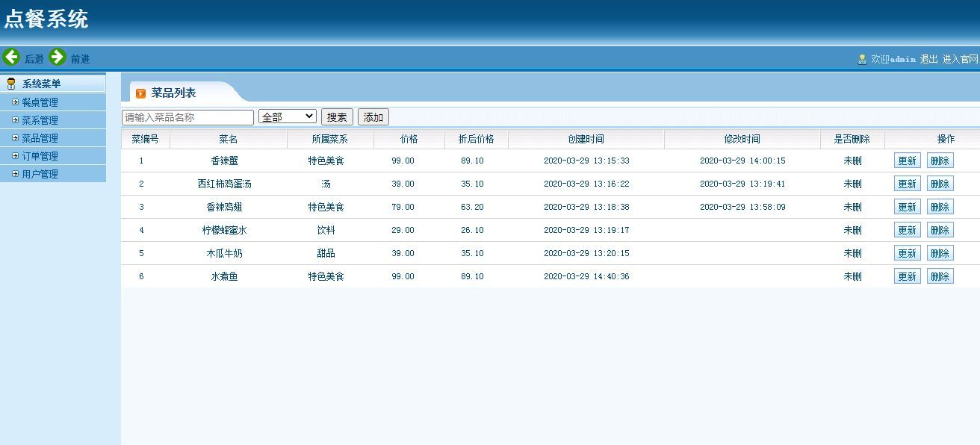The image size is (980, 445).
Task: Click the dish name 木瓜牛奶
Action: tap(224, 253)
